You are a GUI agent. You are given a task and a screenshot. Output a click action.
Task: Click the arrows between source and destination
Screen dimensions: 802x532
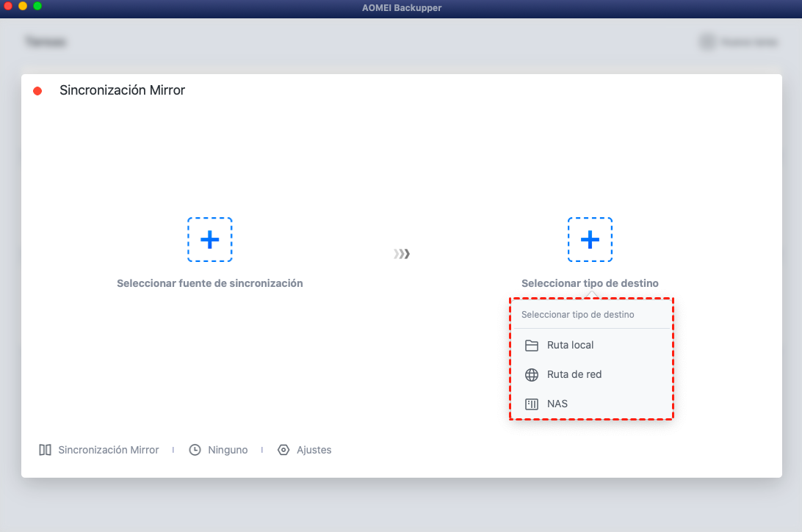pyautogui.click(x=402, y=253)
